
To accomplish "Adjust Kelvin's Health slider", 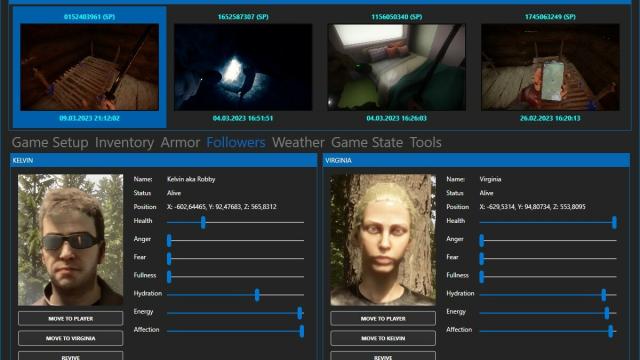I will pos(236,222).
